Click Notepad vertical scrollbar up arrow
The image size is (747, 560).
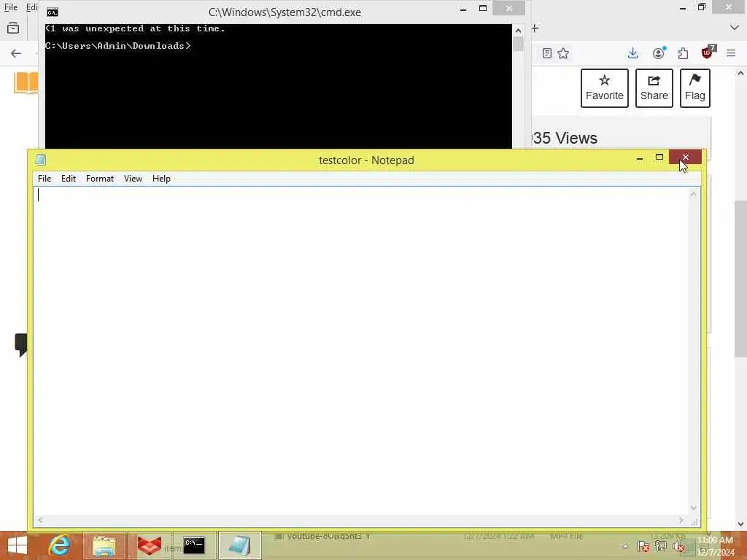(x=693, y=194)
